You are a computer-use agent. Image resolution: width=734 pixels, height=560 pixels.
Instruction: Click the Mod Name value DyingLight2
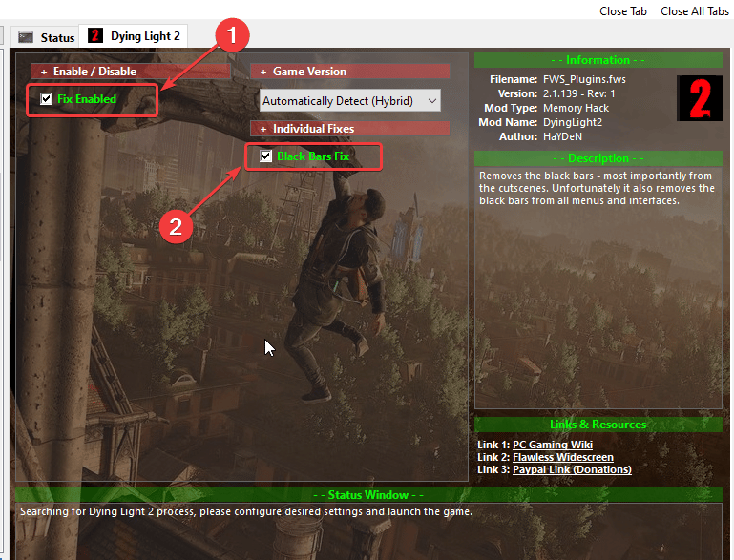[x=573, y=122]
